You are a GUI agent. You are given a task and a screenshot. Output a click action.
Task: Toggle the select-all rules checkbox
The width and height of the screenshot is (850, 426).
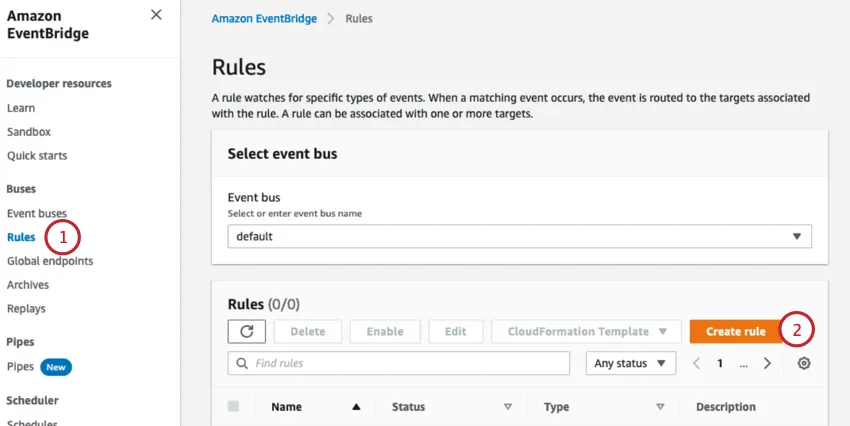(234, 406)
